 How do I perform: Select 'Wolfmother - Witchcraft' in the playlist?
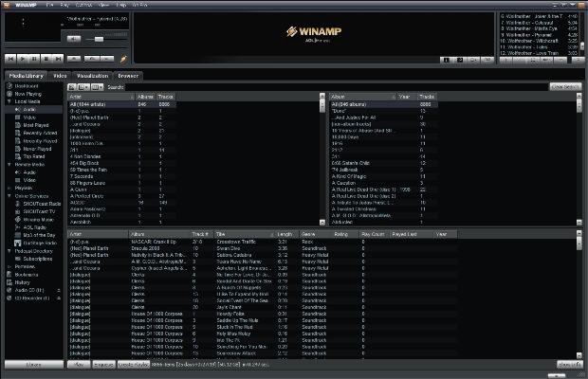tap(539, 41)
